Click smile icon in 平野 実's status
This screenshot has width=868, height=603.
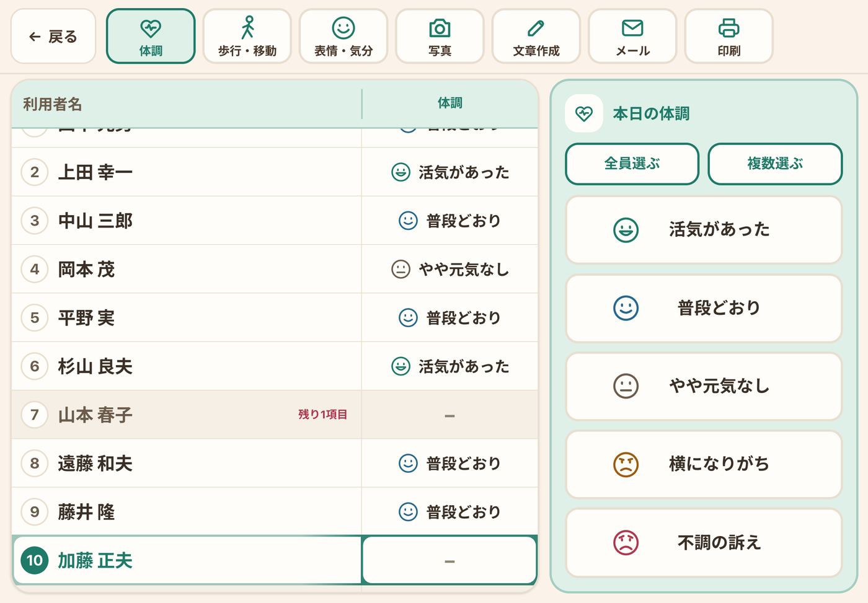pos(408,318)
